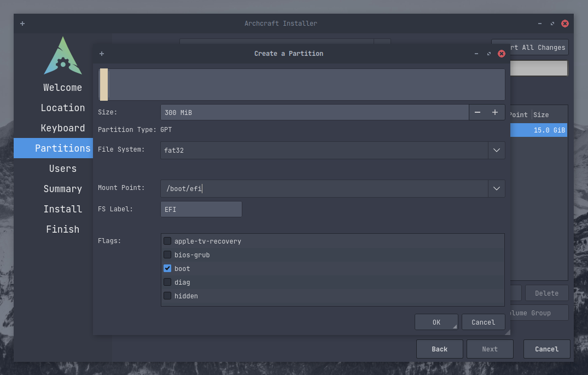The height and width of the screenshot is (375, 588).
Task: Go to the Location step
Action: tap(62, 108)
